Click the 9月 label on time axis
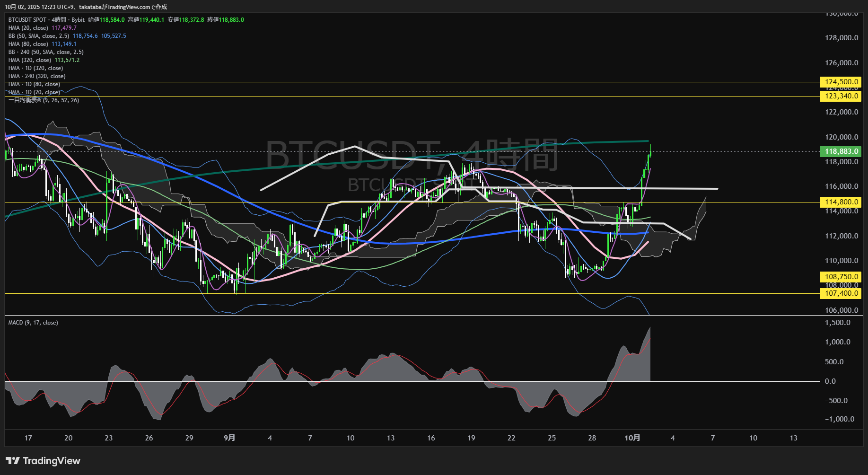This screenshot has width=868, height=475. pyautogui.click(x=229, y=438)
